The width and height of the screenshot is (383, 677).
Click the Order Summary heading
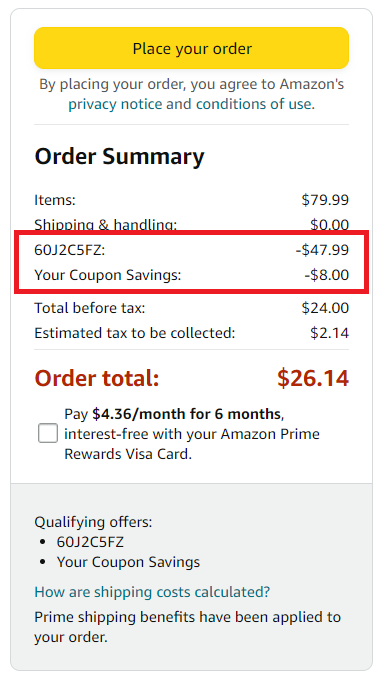pos(119,156)
